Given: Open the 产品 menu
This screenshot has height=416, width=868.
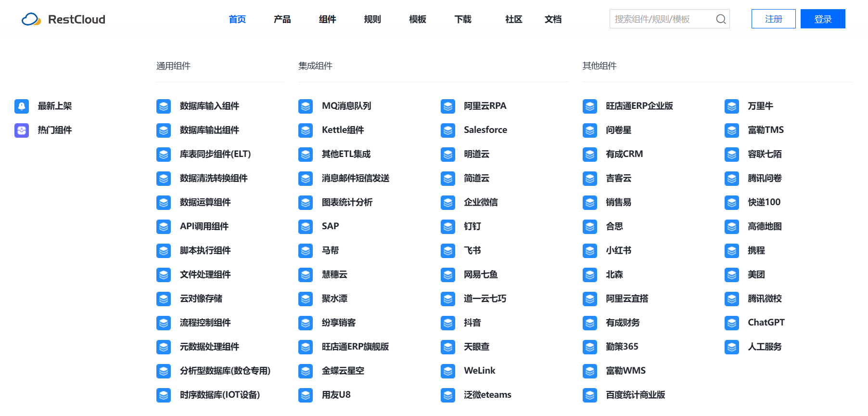Looking at the screenshot, I should point(282,19).
